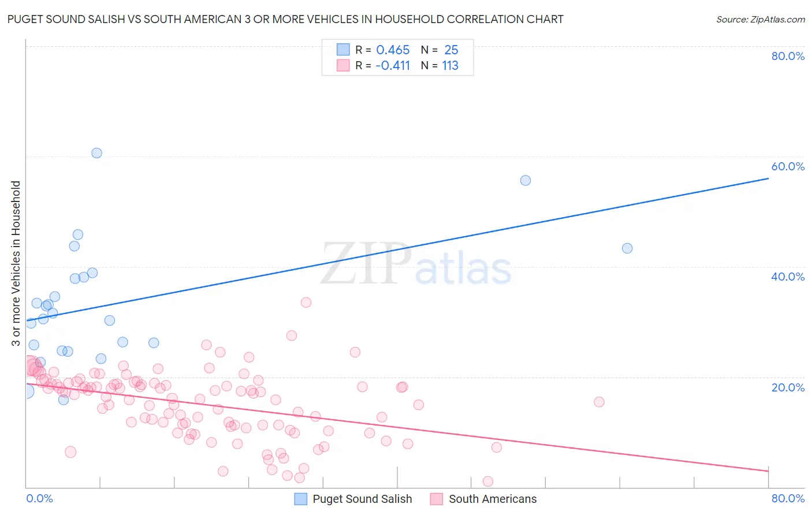This screenshot has width=812, height=515.
Task: Click the 40.0% y-axis label
Action: (788, 277)
